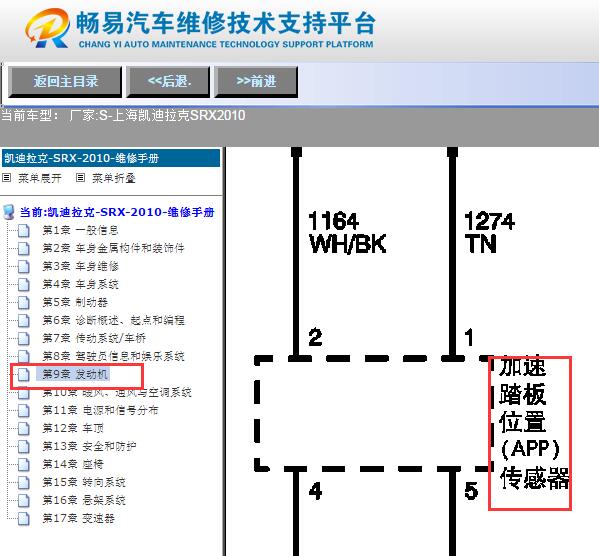Viewport: 599px width, 556px height.
Task: Open 第5章 制动器
Action: (75, 302)
